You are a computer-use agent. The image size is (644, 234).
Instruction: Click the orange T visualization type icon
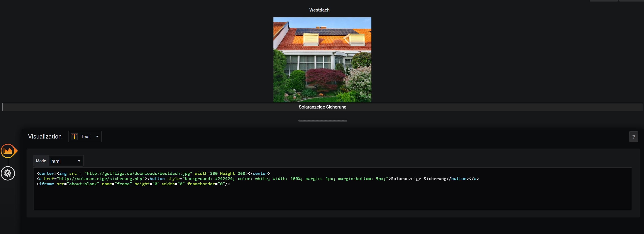[74, 137]
